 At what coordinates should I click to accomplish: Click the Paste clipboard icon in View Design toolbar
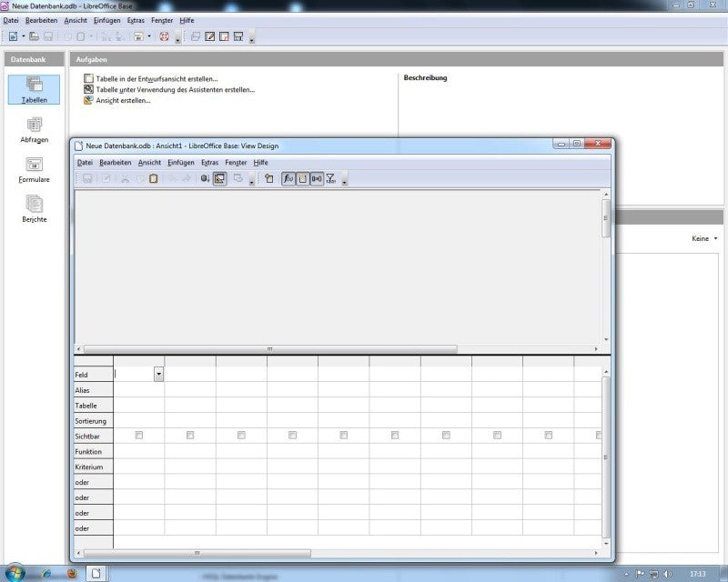153,178
